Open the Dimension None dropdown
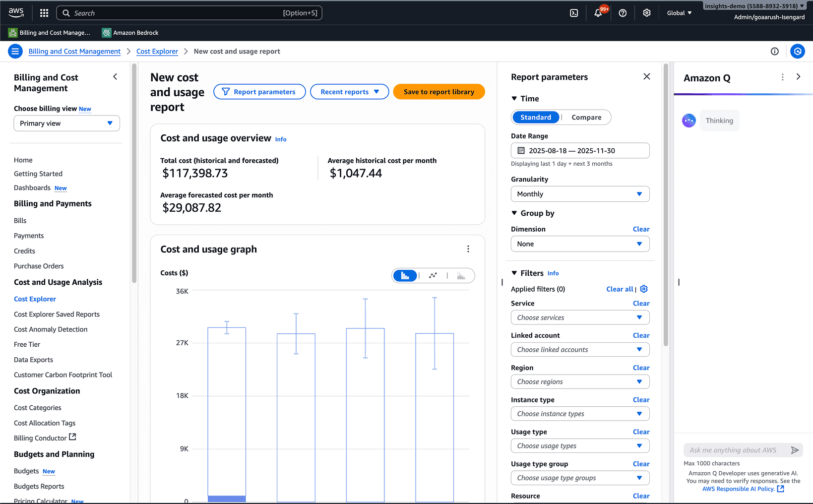 click(580, 244)
